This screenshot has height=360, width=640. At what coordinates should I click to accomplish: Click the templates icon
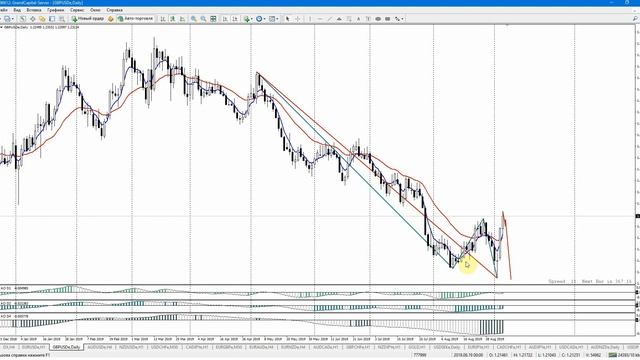point(272,19)
